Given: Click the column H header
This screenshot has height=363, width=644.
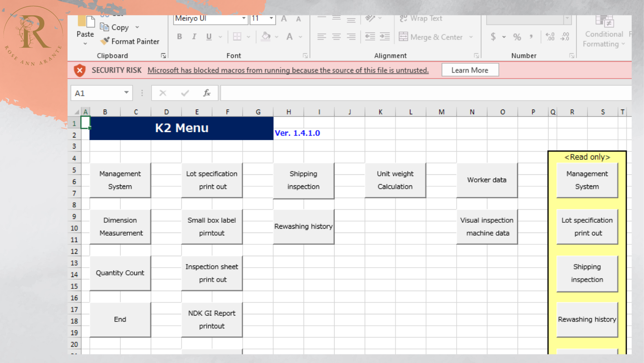Looking at the screenshot, I should click(x=289, y=112).
